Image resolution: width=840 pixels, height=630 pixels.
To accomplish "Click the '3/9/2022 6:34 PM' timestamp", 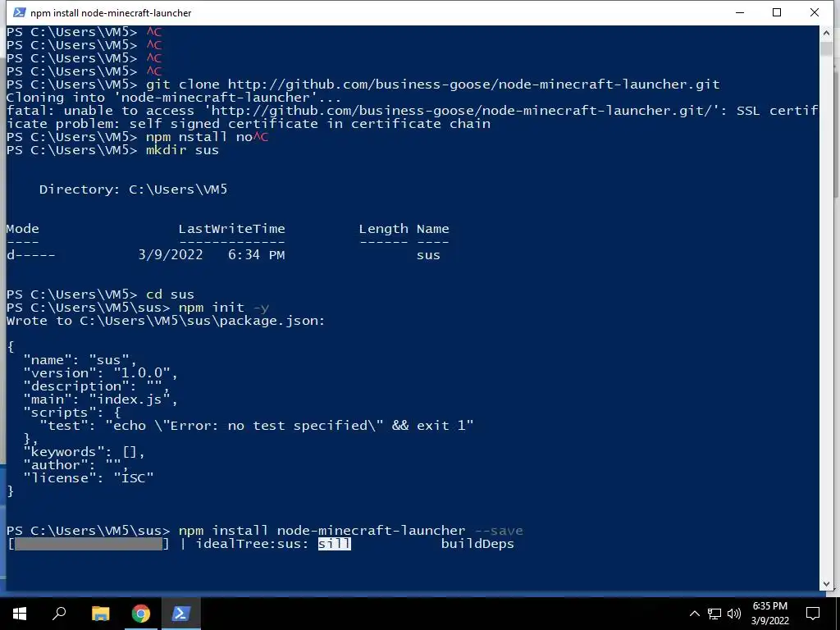I will click(212, 255).
